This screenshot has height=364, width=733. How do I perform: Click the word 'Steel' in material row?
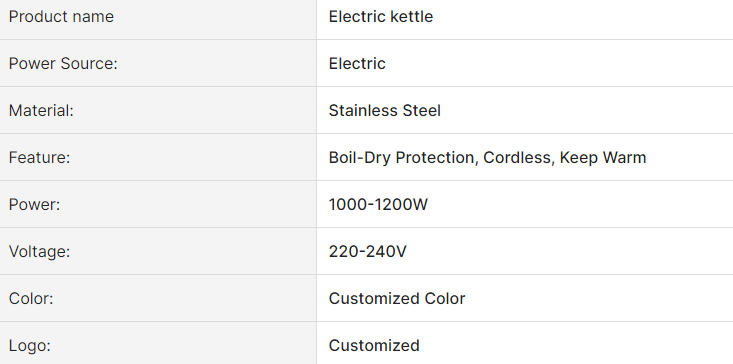click(x=421, y=111)
